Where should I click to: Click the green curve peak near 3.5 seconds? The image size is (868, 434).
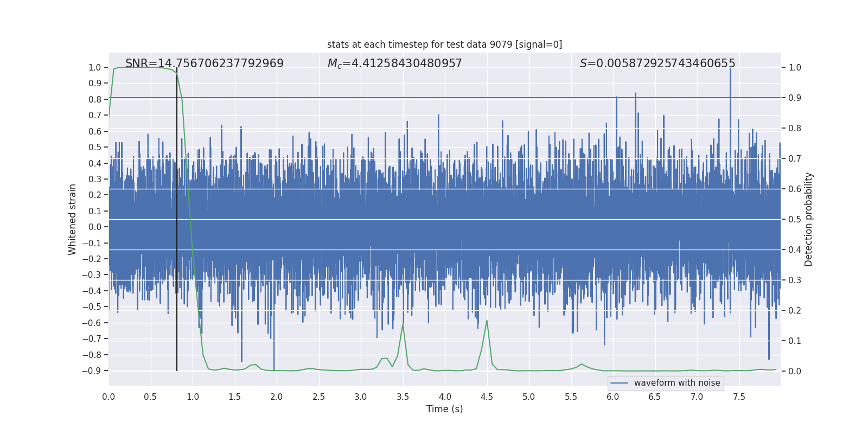pyautogui.click(x=403, y=324)
